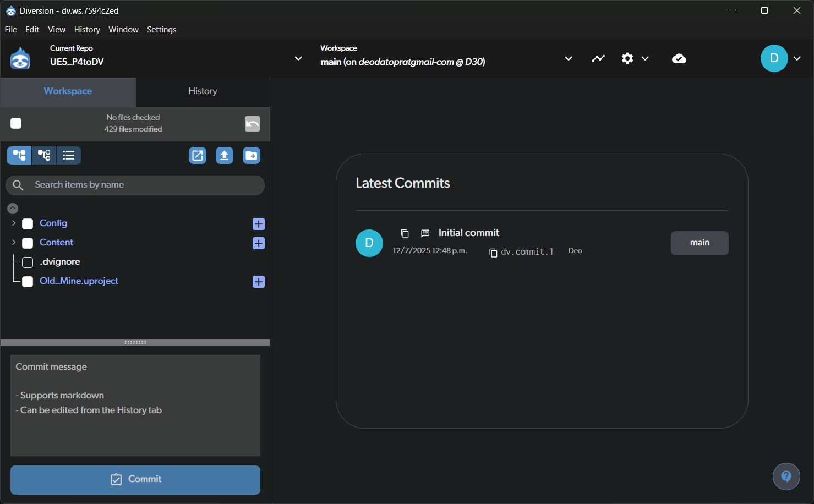Viewport: 814px width, 504px height.
Task: Switch to the flat list view icon
Action: click(x=69, y=156)
